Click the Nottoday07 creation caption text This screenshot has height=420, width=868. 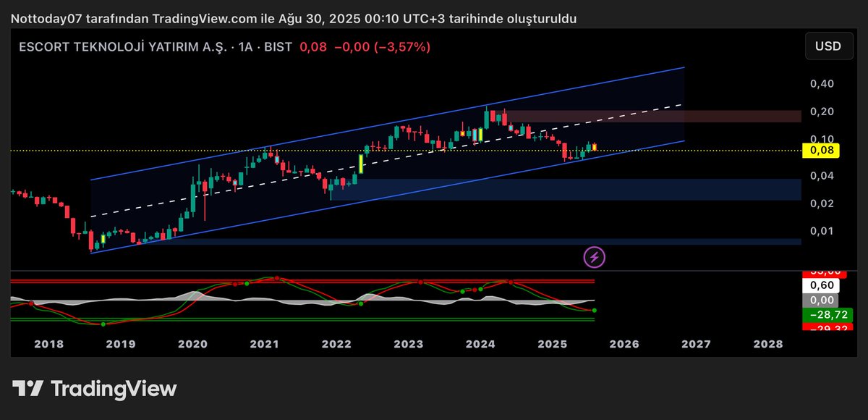[294, 19]
